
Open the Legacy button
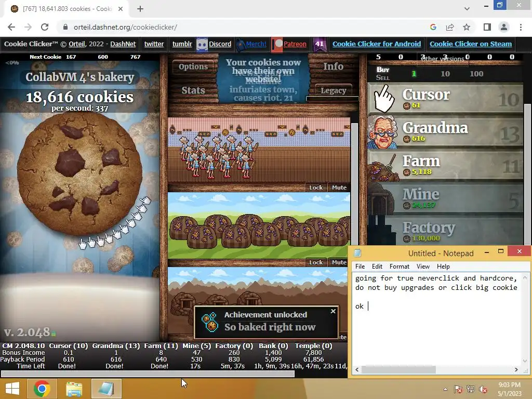(x=333, y=90)
